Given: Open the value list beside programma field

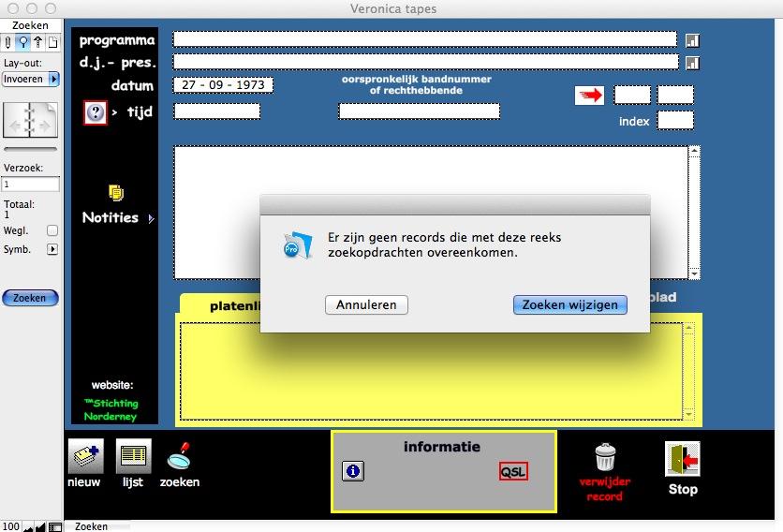Looking at the screenshot, I should pyautogui.click(x=692, y=40).
